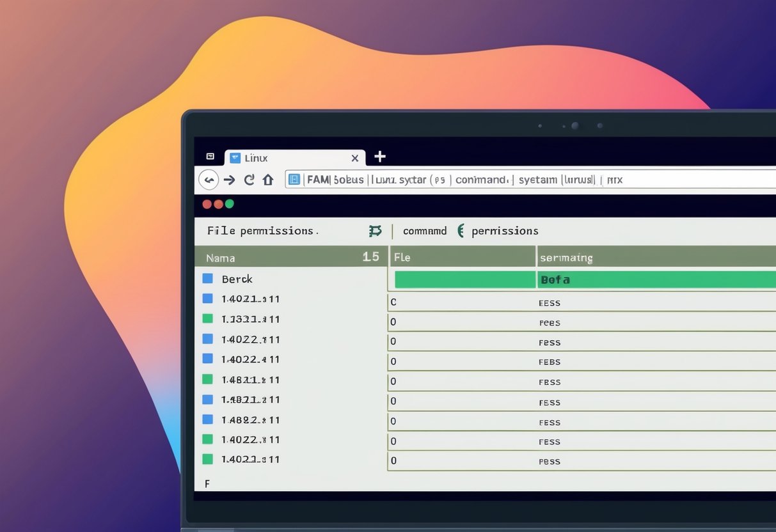Click the home icon in the toolbar
The width and height of the screenshot is (776, 532).
267,180
